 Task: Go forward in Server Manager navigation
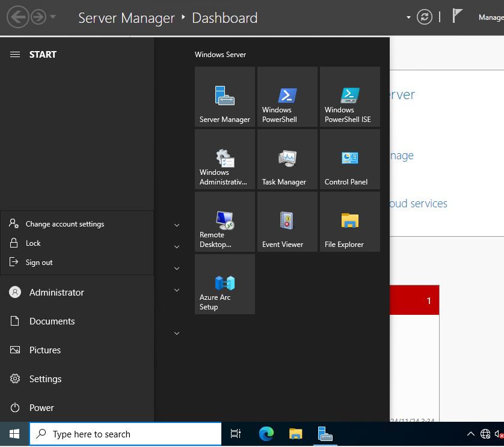pos(38,17)
